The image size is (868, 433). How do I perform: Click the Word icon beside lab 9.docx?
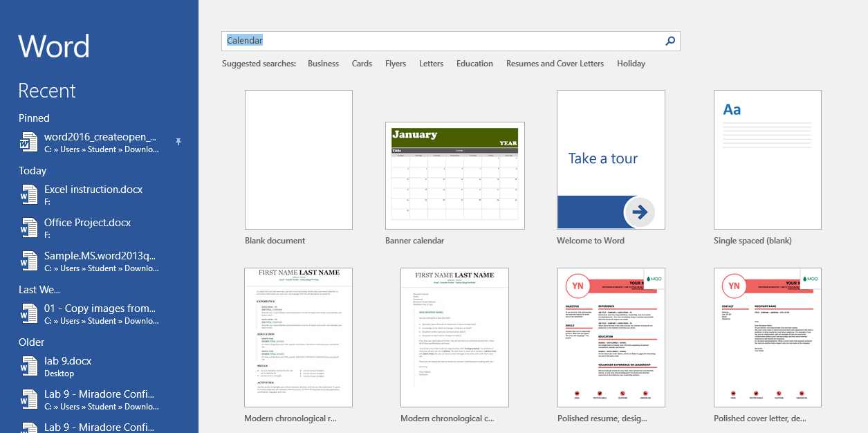[29, 367]
